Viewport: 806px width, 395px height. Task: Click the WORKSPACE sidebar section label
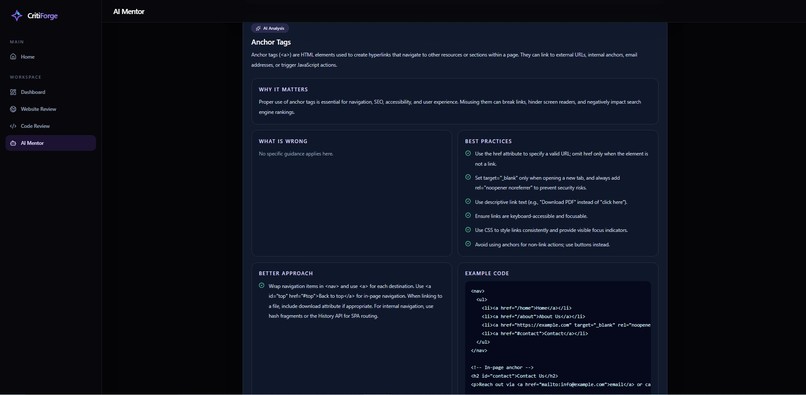click(x=26, y=77)
